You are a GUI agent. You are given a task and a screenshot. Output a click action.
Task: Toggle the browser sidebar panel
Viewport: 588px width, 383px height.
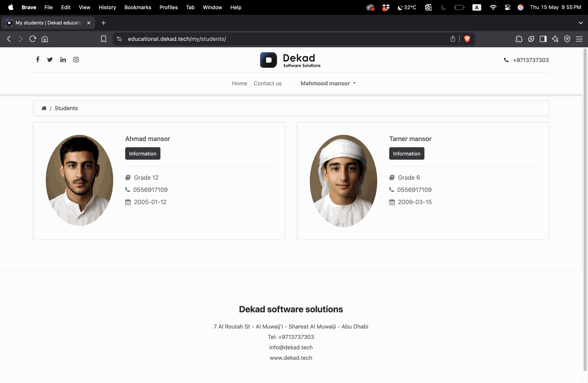click(543, 39)
